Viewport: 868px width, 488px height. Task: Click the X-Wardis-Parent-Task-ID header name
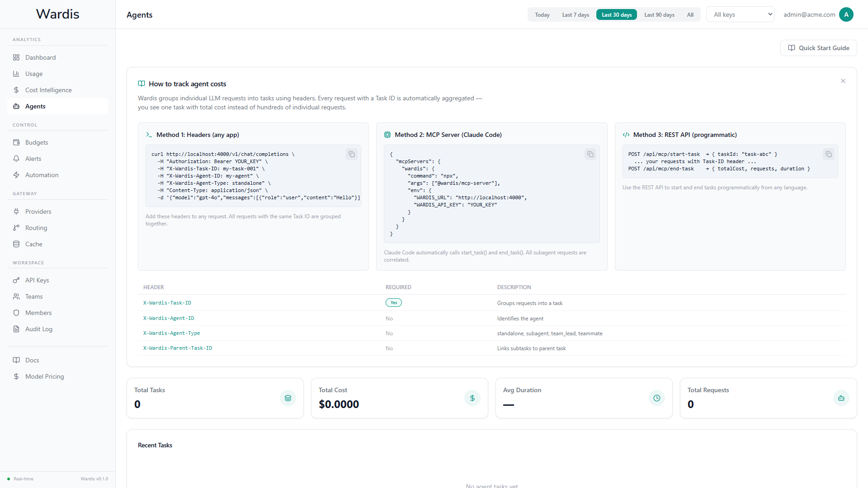(x=178, y=348)
